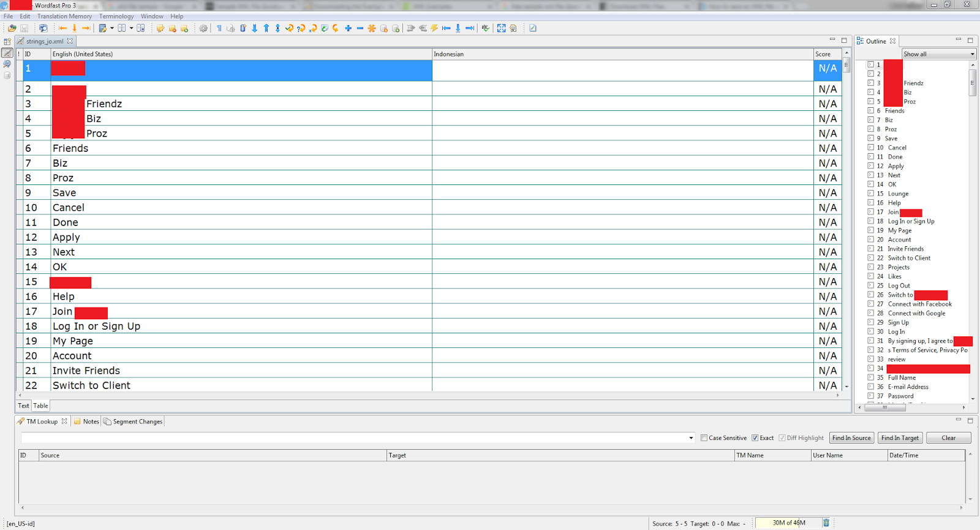
Task: Click the segment icon beside Outline row Friends
Action: click(x=870, y=111)
